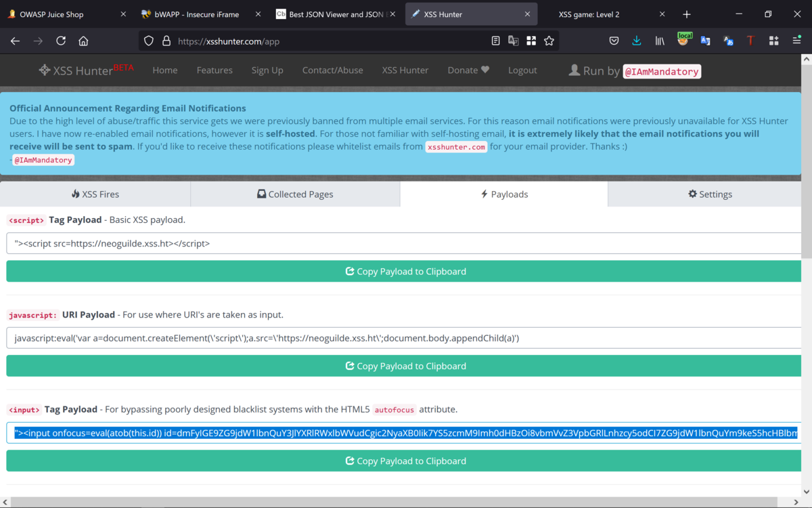Open the extensions puzzle grid icon

click(773, 41)
